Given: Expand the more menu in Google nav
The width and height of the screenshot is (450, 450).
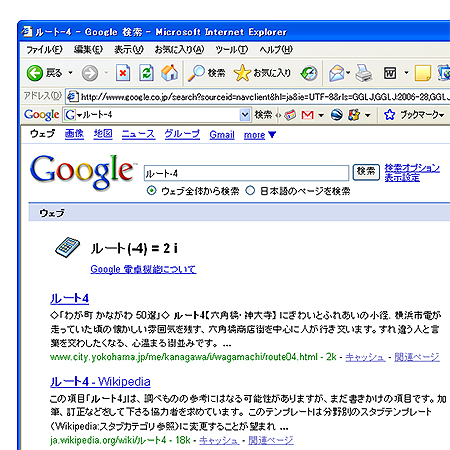Looking at the screenshot, I should point(260,135).
